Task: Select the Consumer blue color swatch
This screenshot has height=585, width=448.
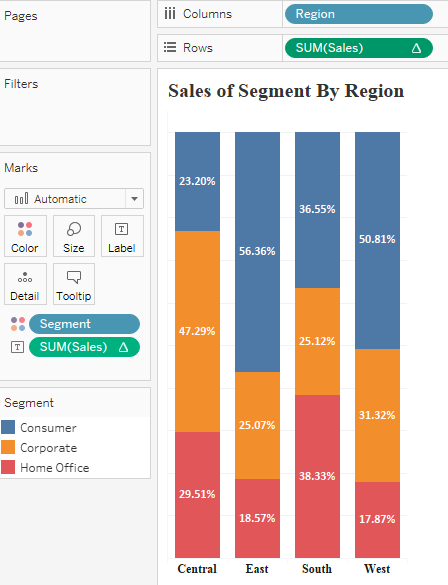Action: 8,427
